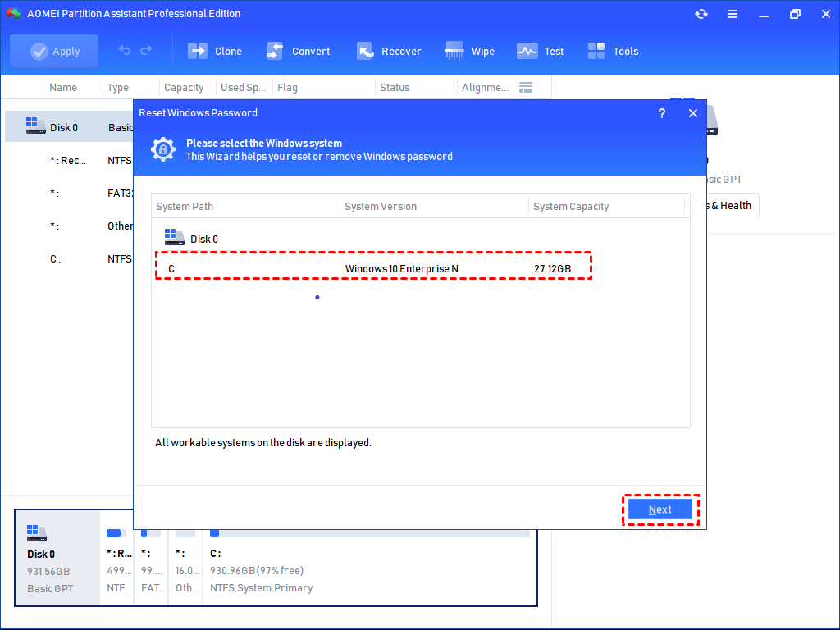
Task: Select the Recover tool
Action: pyautogui.click(x=389, y=51)
